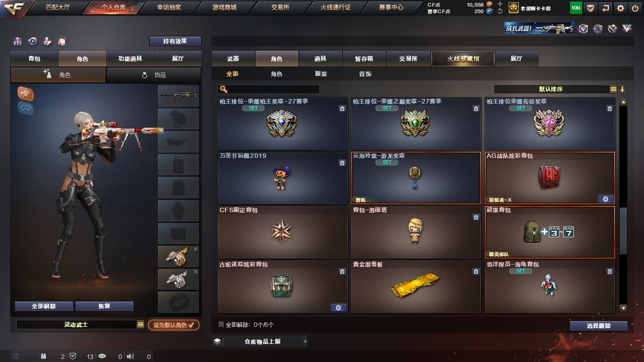Expand the 仓库物品上限 panel arrow
The height and width of the screenshot is (362, 644).
[x=305, y=341]
